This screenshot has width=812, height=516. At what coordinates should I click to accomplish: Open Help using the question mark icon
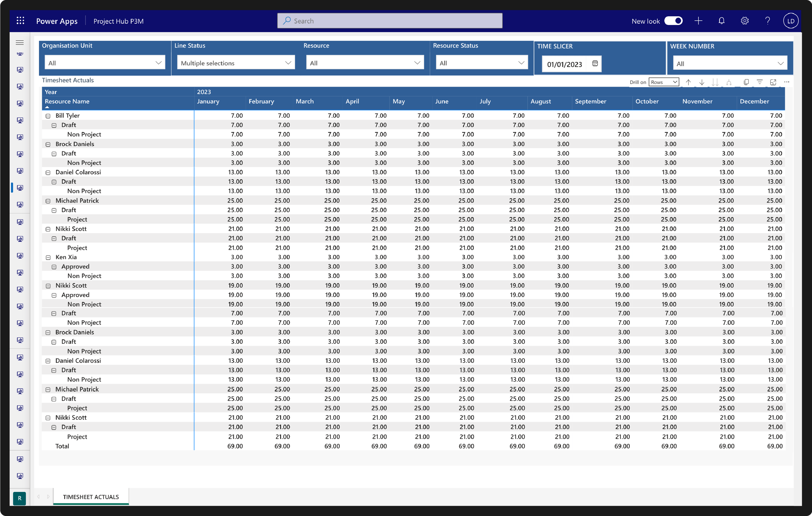point(767,21)
